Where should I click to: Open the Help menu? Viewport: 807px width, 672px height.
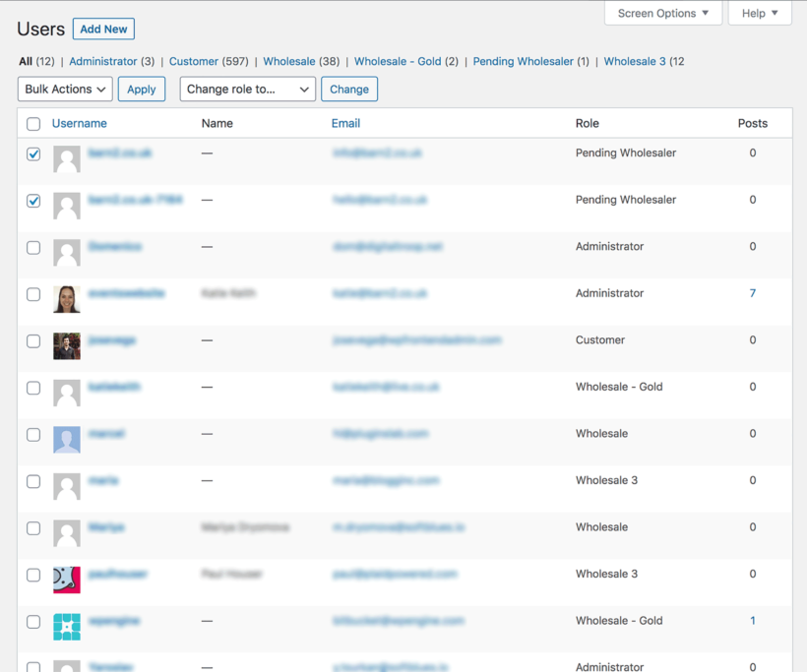[x=759, y=14]
